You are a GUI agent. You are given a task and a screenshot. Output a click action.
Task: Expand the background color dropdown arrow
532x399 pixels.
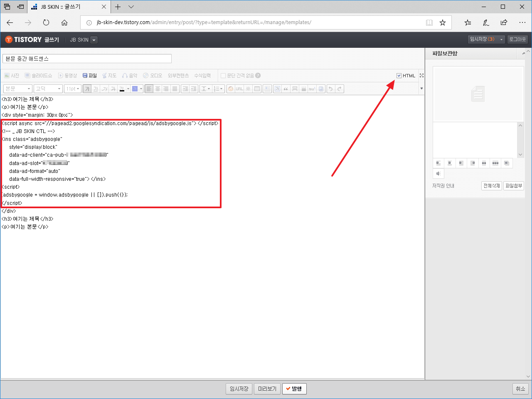[141, 89]
